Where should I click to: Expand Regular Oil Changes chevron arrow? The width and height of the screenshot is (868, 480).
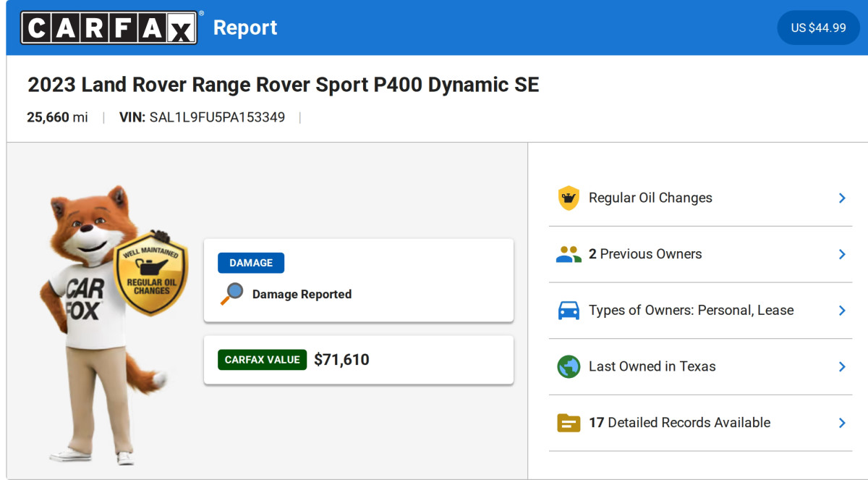(x=842, y=198)
